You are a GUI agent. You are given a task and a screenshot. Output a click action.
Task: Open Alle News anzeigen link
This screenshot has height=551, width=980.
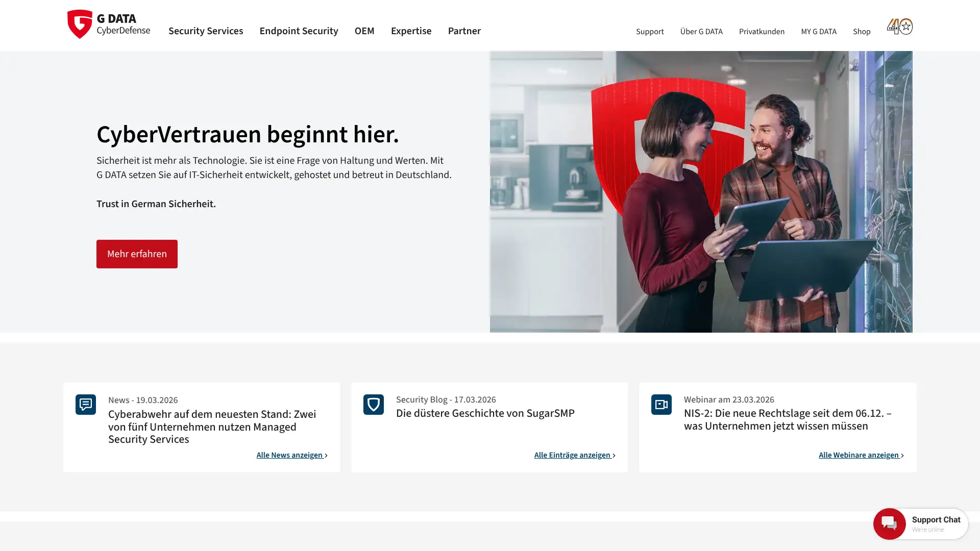(292, 455)
